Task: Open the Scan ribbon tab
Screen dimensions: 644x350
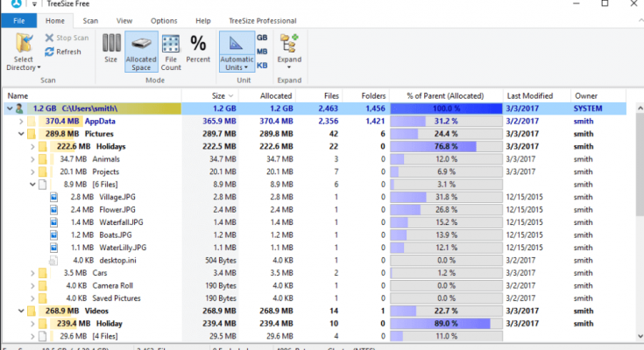Action: tap(90, 21)
